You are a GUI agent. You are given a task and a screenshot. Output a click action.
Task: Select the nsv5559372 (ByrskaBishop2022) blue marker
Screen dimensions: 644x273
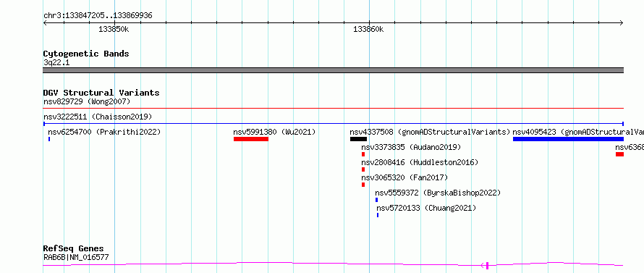click(376, 200)
